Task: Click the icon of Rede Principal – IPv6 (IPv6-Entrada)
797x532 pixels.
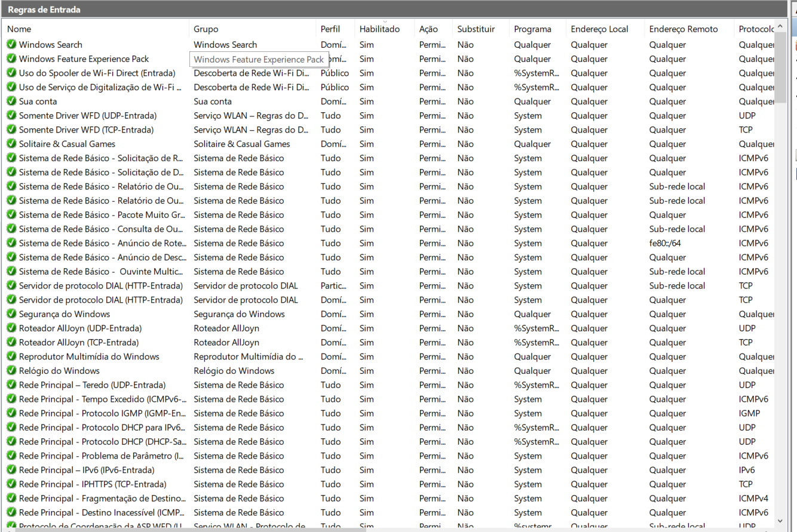Action: (11, 470)
